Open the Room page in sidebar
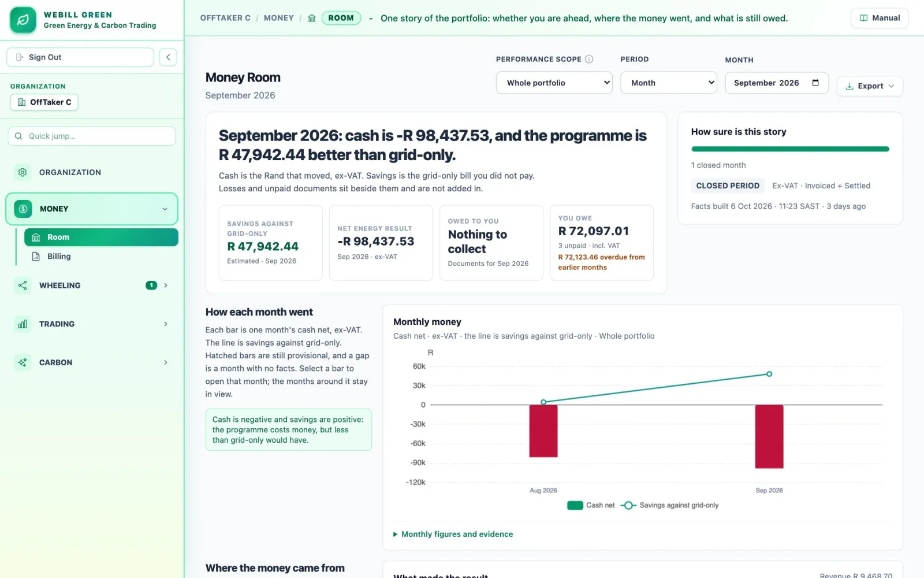This screenshot has height=578, width=924. point(101,237)
